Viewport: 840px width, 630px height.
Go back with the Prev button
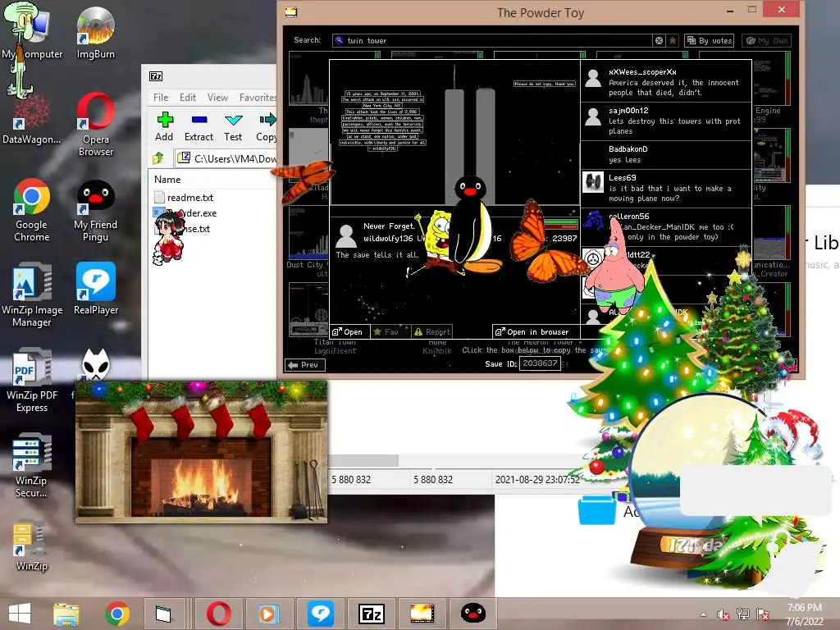(x=305, y=364)
